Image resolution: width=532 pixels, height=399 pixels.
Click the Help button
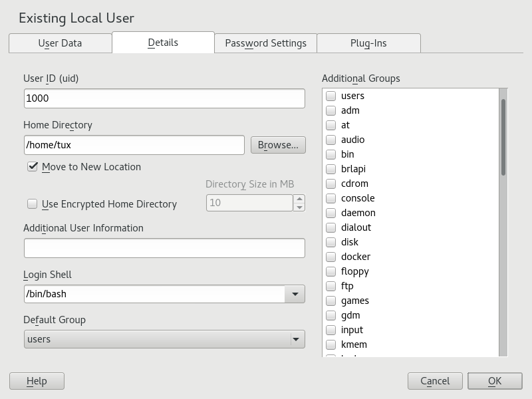(37, 381)
